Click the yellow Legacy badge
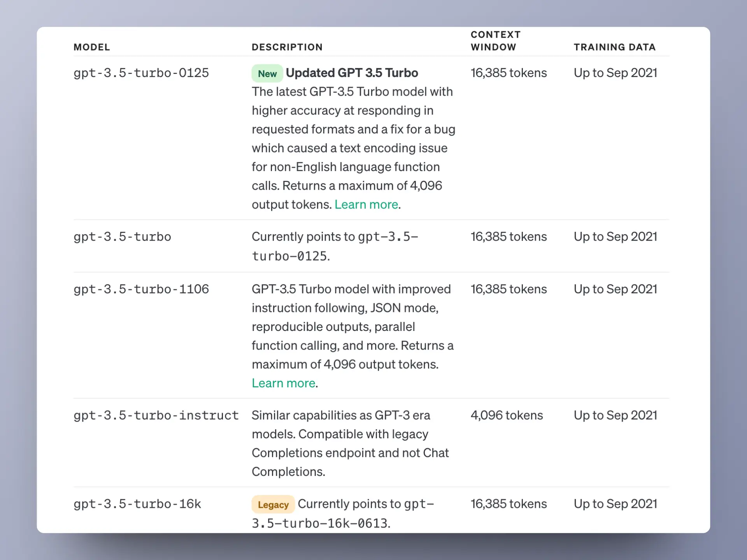The image size is (747, 560). [273, 505]
